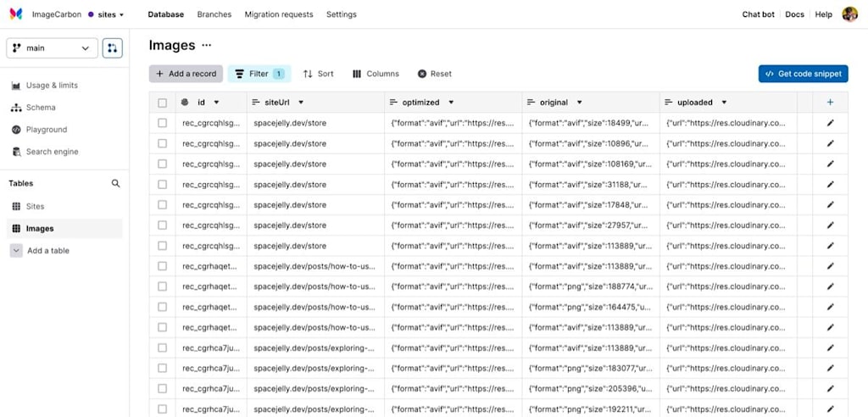Edit the record with size 108169
This screenshot has height=417, width=868.
tap(830, 164)
